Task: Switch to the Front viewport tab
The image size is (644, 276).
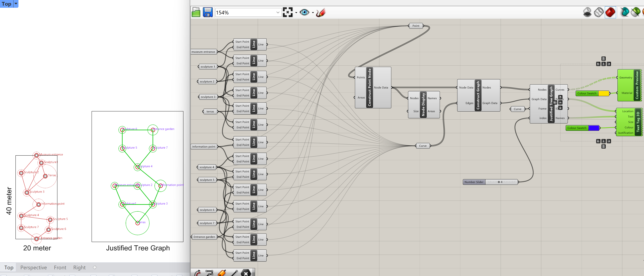Action: pyautogui.click(x=60, y=268)
